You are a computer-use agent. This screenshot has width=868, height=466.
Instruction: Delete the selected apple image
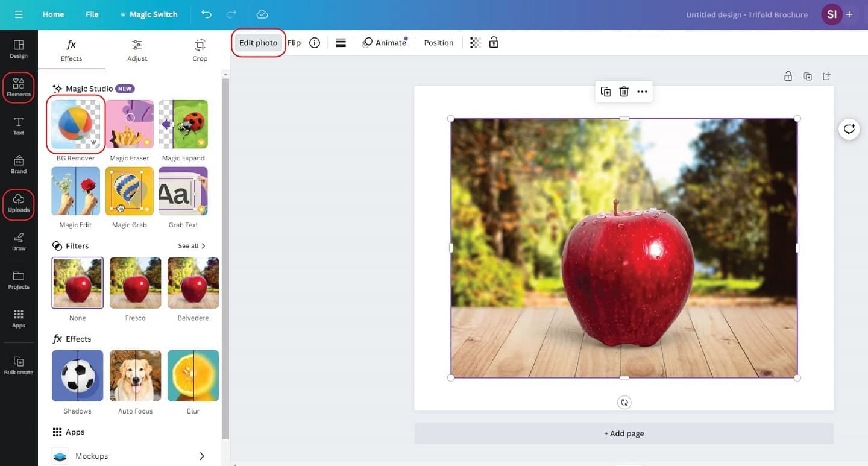pyautogui.click(x=624, y=91)
